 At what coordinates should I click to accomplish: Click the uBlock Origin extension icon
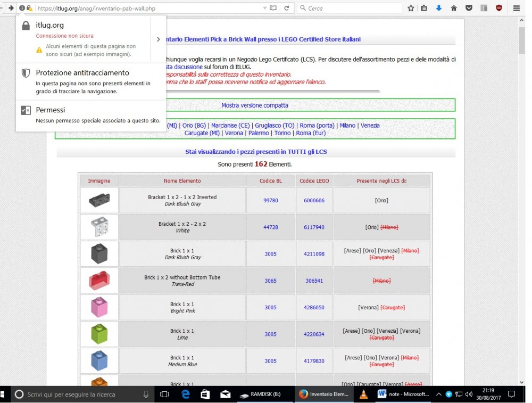coord(499,8)
